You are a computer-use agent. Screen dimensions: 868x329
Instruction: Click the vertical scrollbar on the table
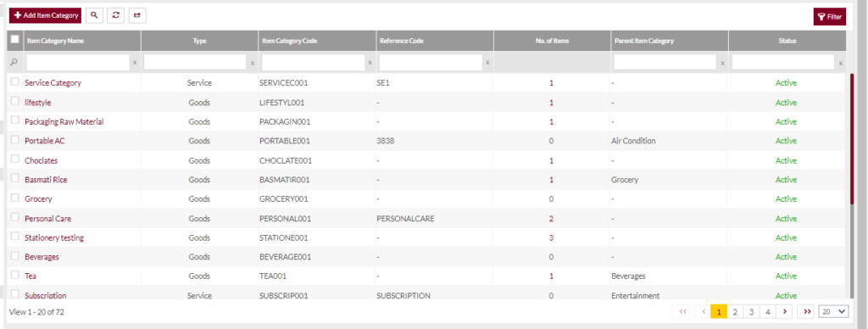click(852, 138)
